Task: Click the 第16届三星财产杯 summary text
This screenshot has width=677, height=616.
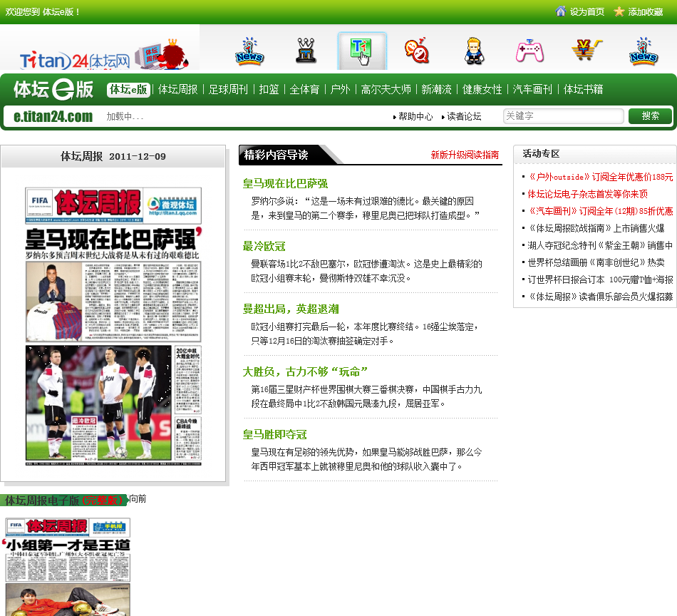Action: 366,396
